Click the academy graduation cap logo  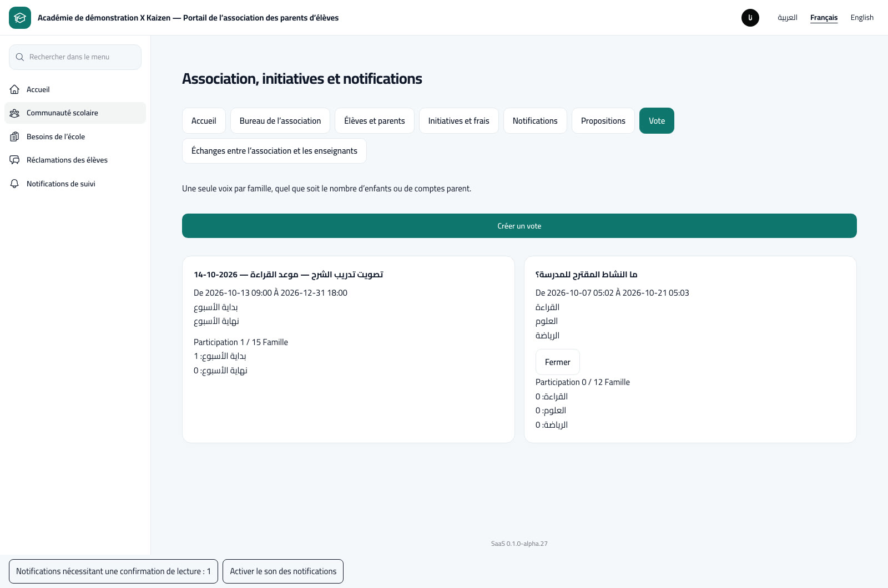click(20, 18)
